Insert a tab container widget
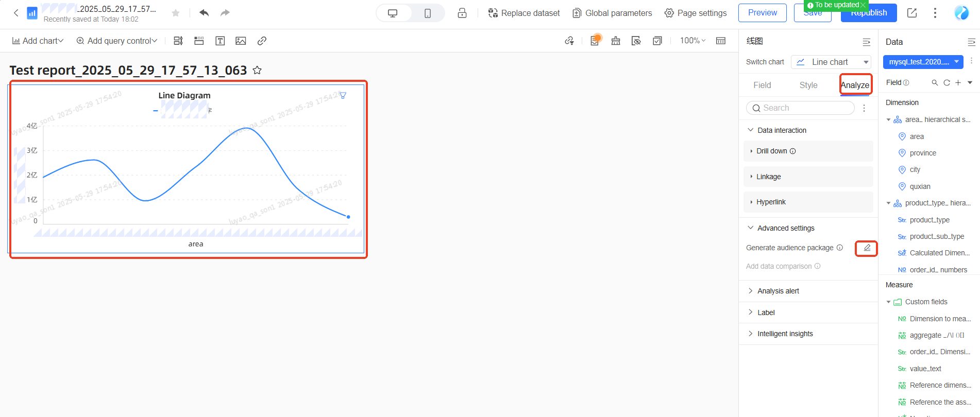The height and width of the screenshot is (417, 980). click(199, 41)
